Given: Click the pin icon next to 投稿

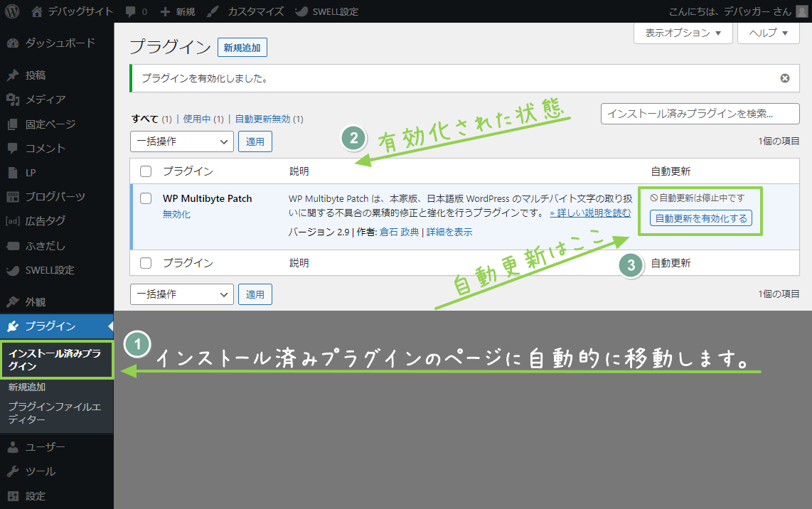Looking at the screenshot, I should coord(13,75).
